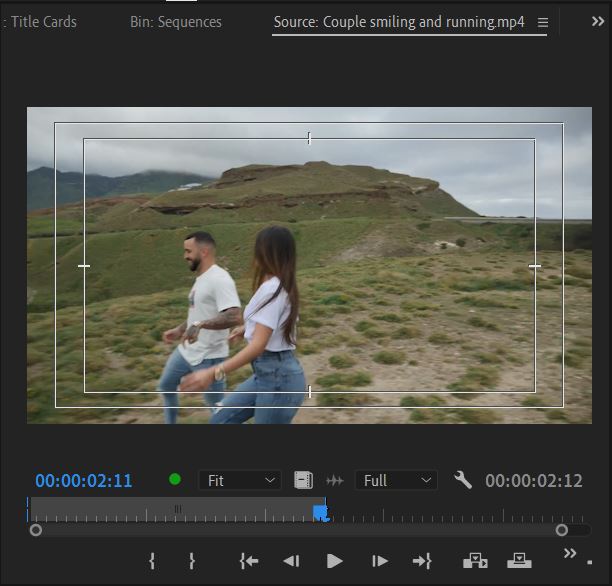Click the time ruler in the Source monitor
The width and height of the screenshot is (612, 586).
coord(307,510)
